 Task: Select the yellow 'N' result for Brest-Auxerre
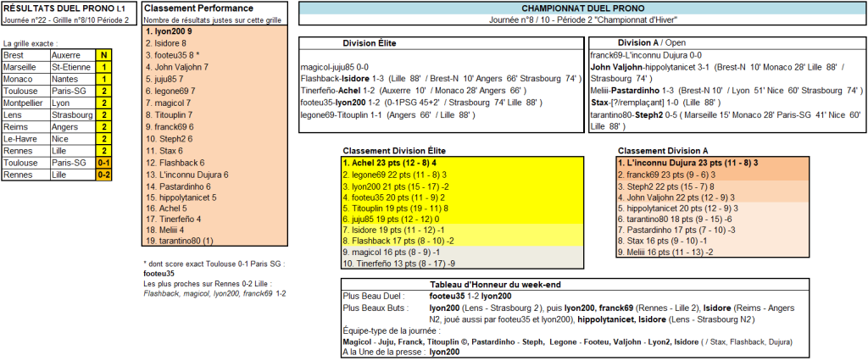(103, 56)
